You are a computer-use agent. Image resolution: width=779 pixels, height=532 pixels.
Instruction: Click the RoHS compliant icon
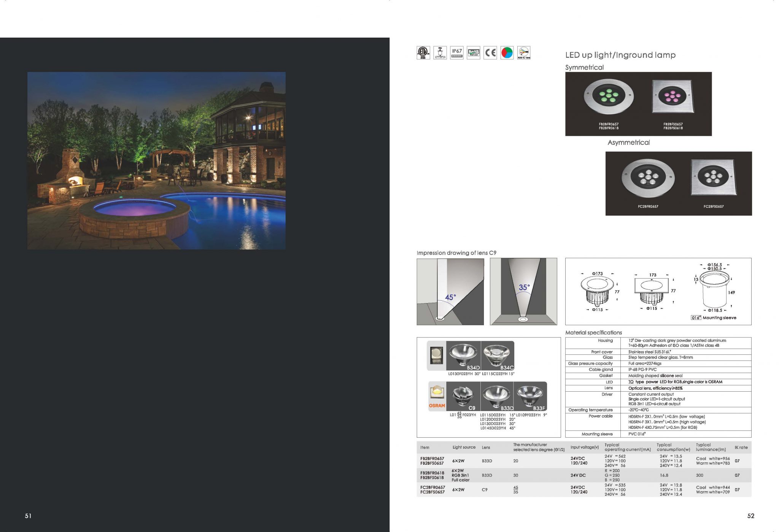coord(474,52)
